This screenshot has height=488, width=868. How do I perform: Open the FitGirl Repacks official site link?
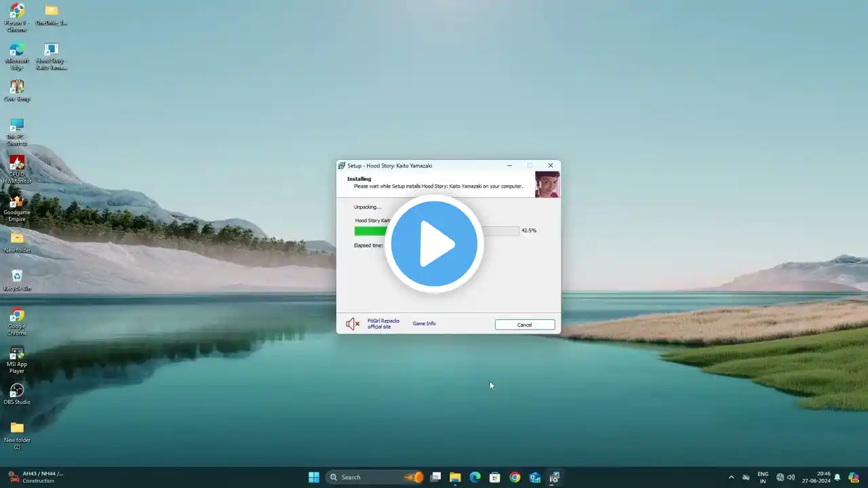(383, 324)
